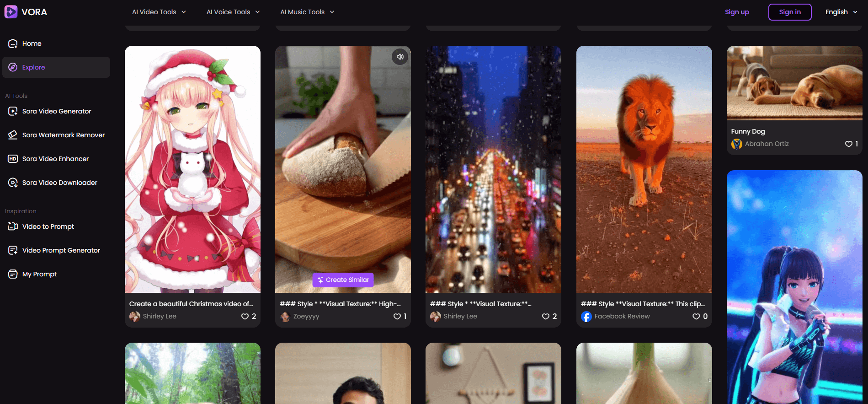
Task: Toggle like on the lion video
Action: pyautogui.click(x=696, y=316)
